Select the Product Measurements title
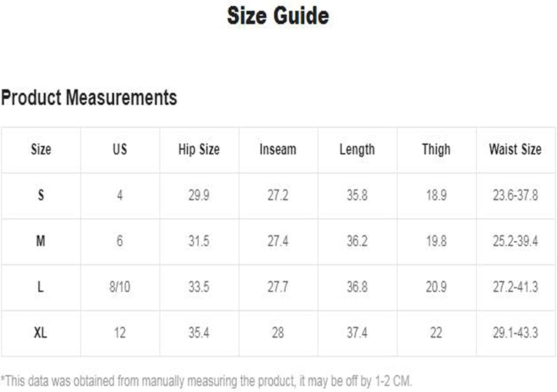 tap(89, 98)
